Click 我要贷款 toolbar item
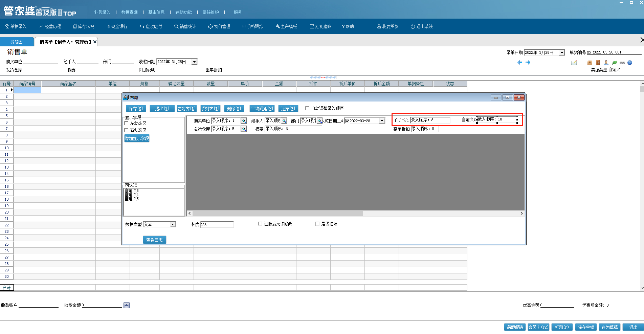The image size is (644, 334). (388, 26)
